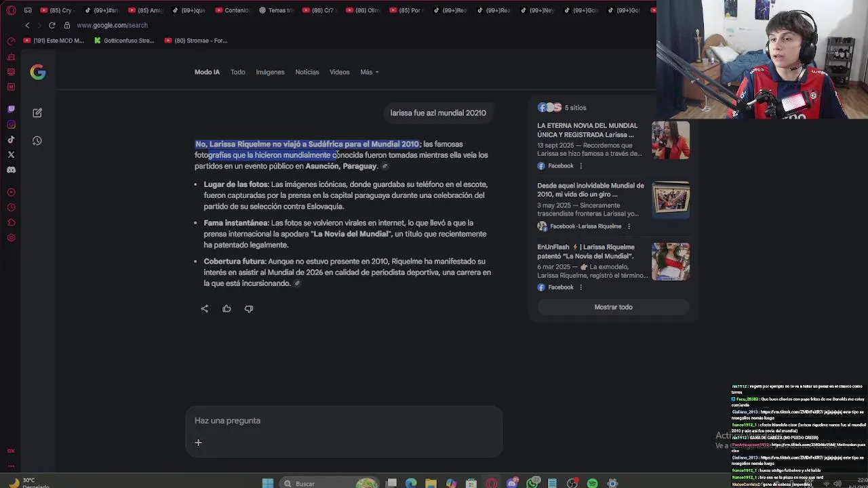The width and height of the screenshot is (868, 488).
Task: Focus the 'Haz una pregunta' input field
Action: (344, 421)
